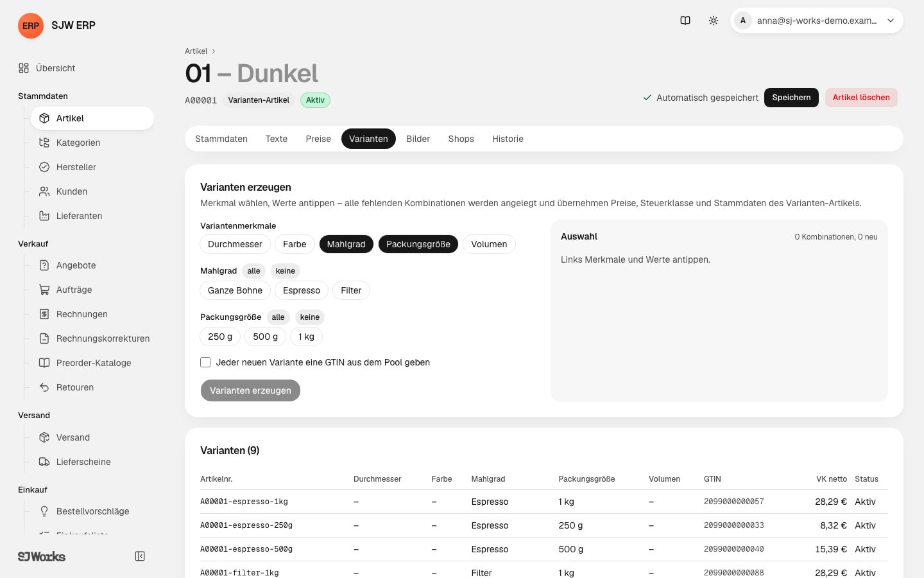Click the Aktiv status badge in header

pyautogui.click(x=315, y=100)
